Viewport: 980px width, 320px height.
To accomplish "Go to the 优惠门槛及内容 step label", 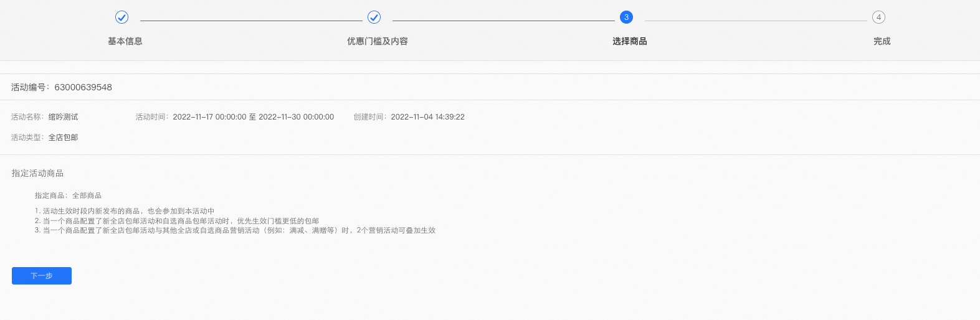I will 378,41.
